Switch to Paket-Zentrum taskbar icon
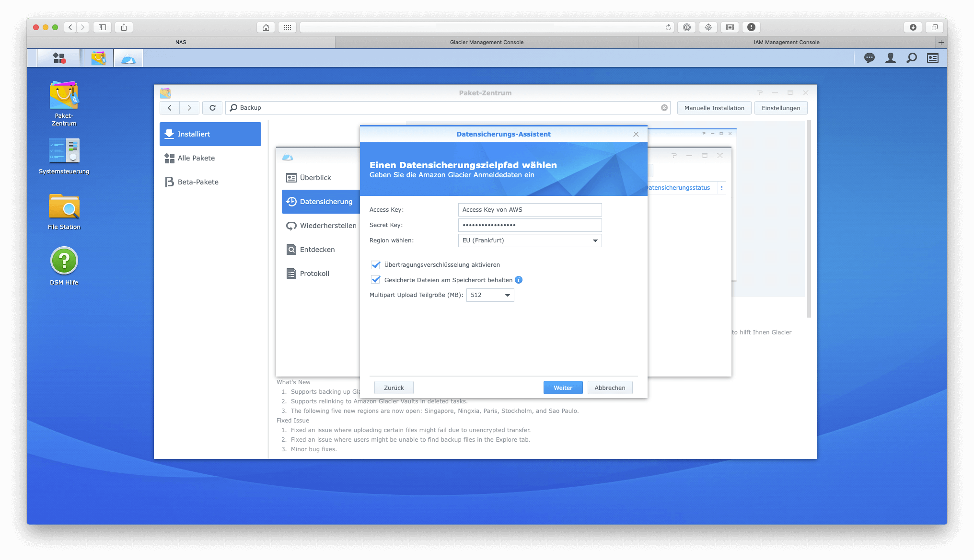 tap(99, 58)
